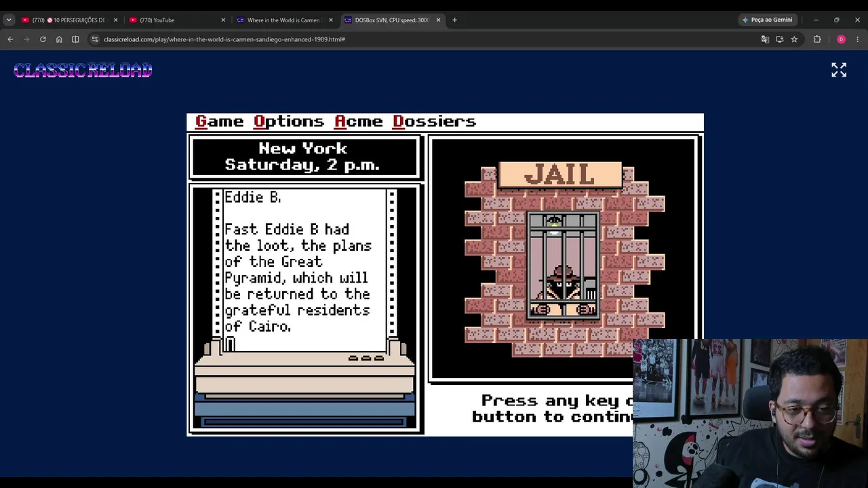
Task: Bookmark this page with the star
Action: [794, 39]
